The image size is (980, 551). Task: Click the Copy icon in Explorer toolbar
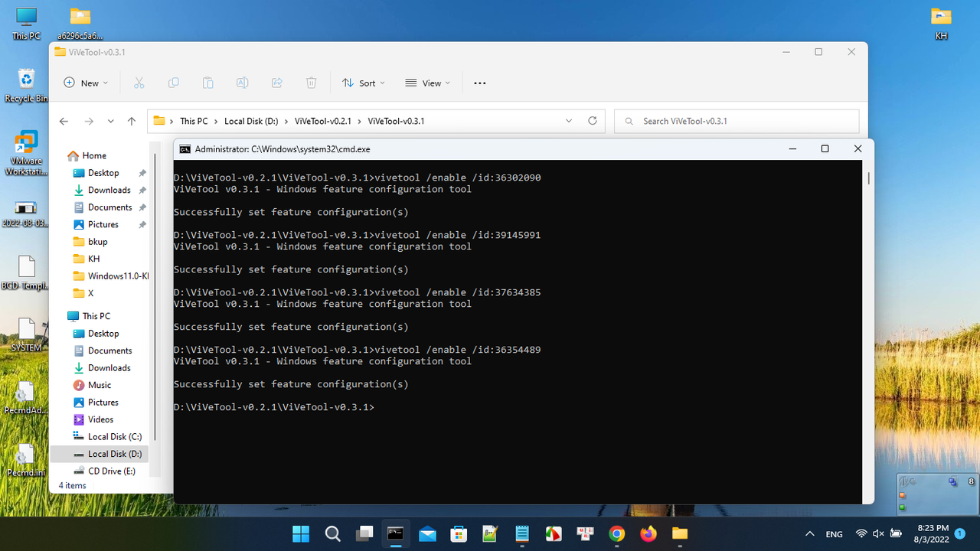(x=174, y=83)
